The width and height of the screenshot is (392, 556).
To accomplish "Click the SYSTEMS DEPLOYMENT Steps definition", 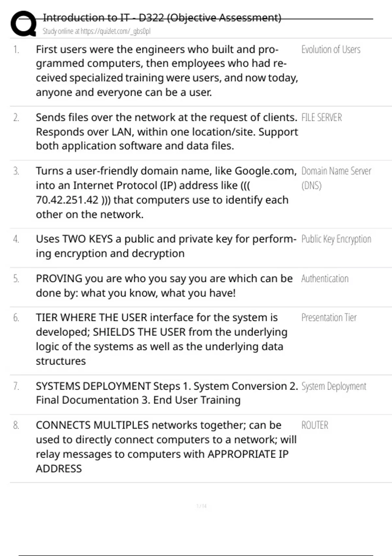I will (167, 393).
